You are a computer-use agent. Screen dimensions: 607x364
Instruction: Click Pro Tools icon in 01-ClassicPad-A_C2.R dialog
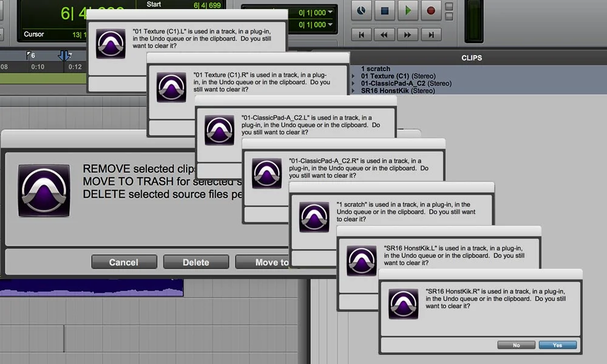click(266, 174)
